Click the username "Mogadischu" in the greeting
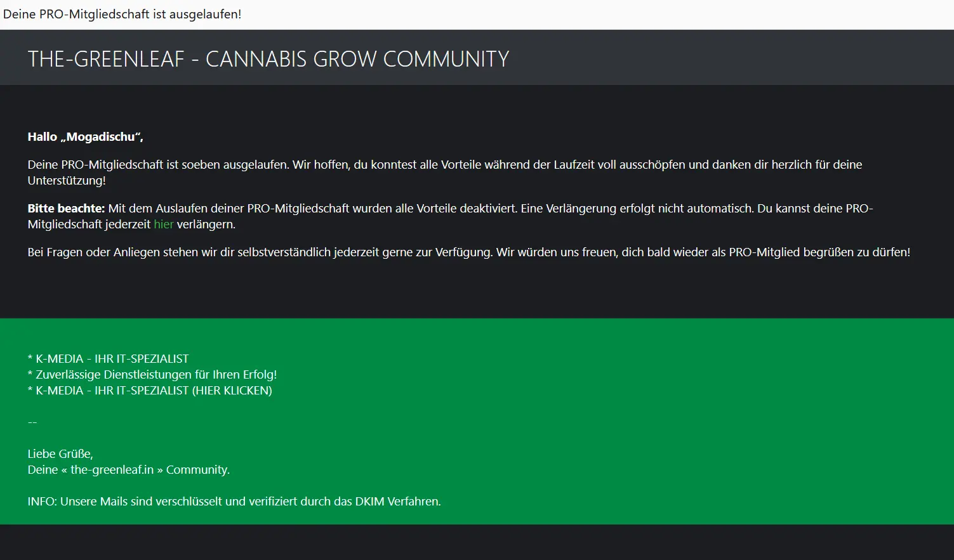Image resolution: width=954 pixels, height=560 pixels. [100, 137]
